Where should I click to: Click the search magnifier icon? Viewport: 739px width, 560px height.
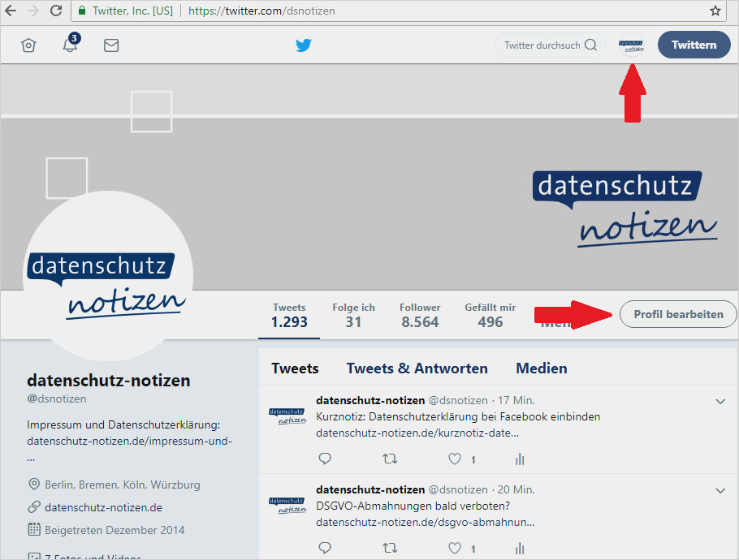(590, 45)
